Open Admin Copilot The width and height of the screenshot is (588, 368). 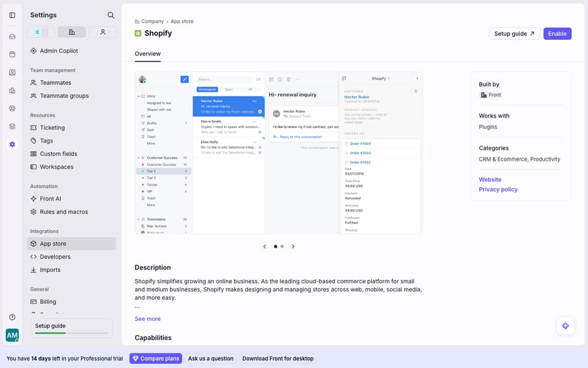pyautogui.click(x=71, y=50)
